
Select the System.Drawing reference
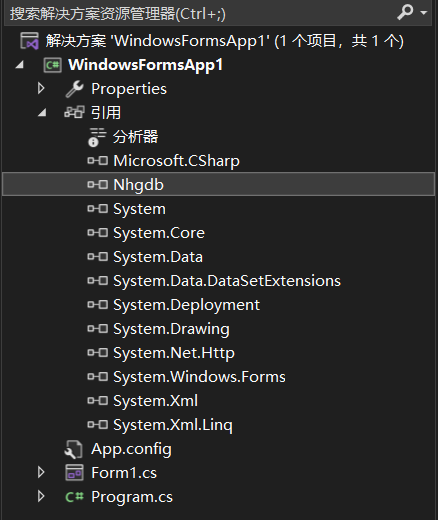pyautogui.click(x=171, y=329)
